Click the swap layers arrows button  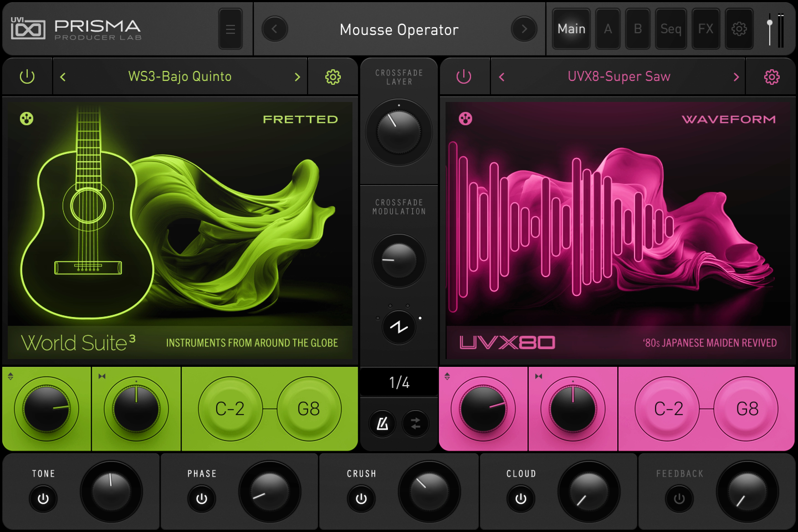(x=415, y=423)
